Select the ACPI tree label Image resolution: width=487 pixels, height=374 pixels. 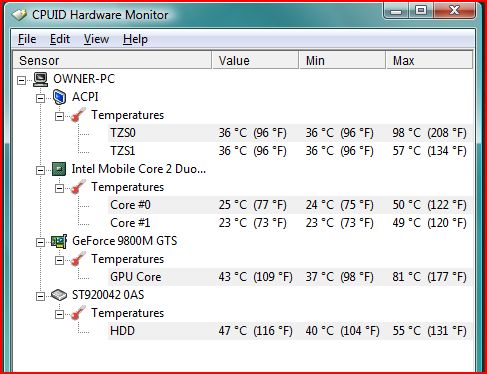(85, 97)
